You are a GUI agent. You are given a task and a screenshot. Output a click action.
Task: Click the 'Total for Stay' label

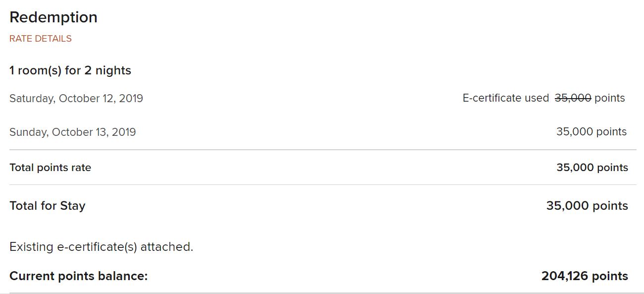pos(47,206)
